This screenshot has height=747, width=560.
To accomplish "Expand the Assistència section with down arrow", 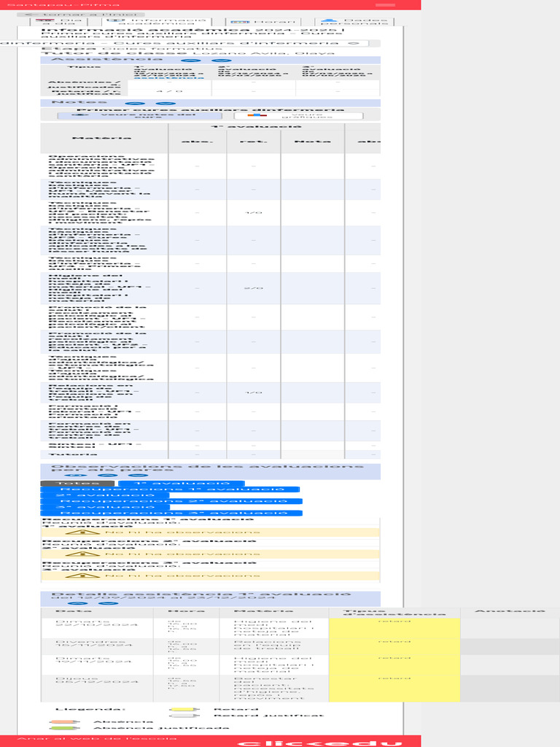I will click(222, 61).
